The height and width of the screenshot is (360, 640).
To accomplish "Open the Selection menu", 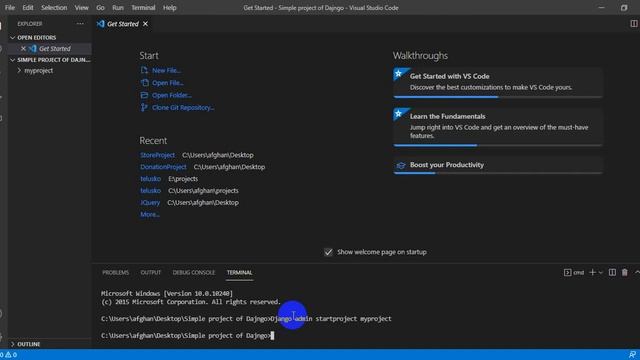I will 54,8.
